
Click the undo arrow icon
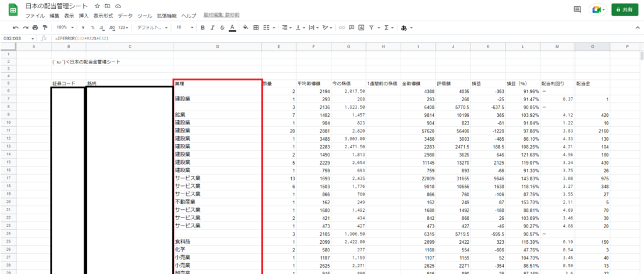16,28
